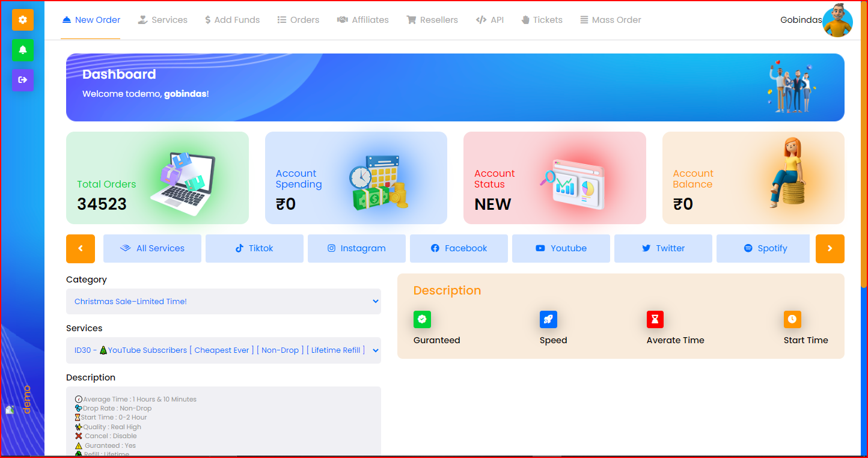Image resolution: width=868 pixels, height=458 pixels.
Task: Click the purple logout icon
Action: tap(23, 80)
